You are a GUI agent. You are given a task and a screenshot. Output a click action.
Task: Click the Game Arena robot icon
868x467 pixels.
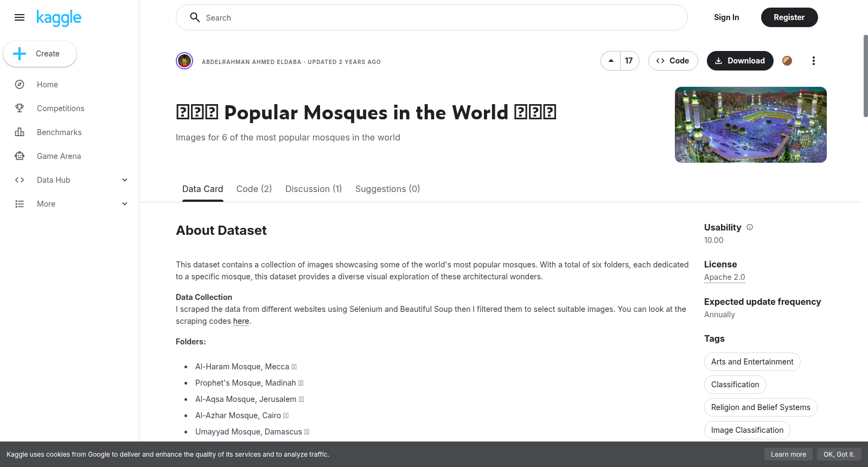(x=20, y=156)
